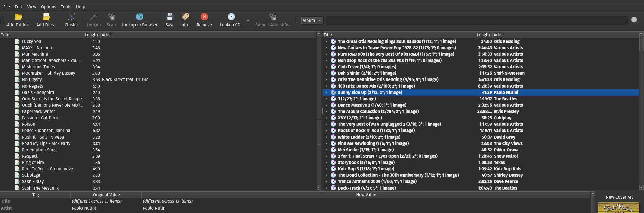Expand the X&Y Coldplay album
The width and height of the screenshot is (644, 213).
point(326,118)
